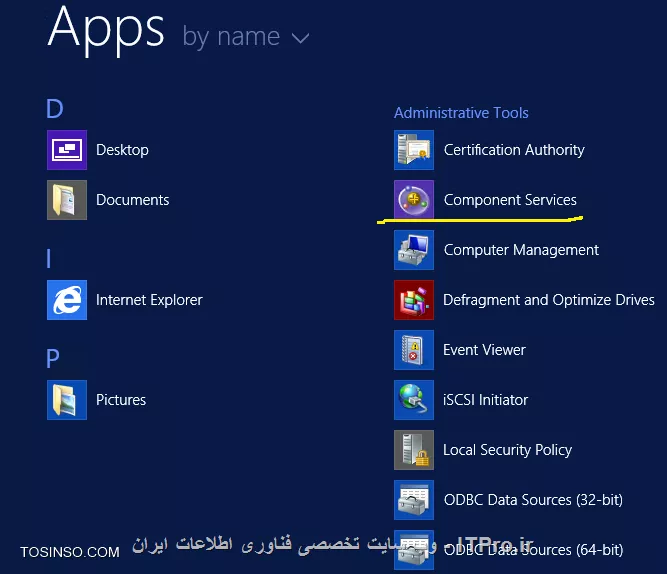This screenshot has height=574, width=667.
Task: Open the Certification Authority icon
Action: coord(414,150)
